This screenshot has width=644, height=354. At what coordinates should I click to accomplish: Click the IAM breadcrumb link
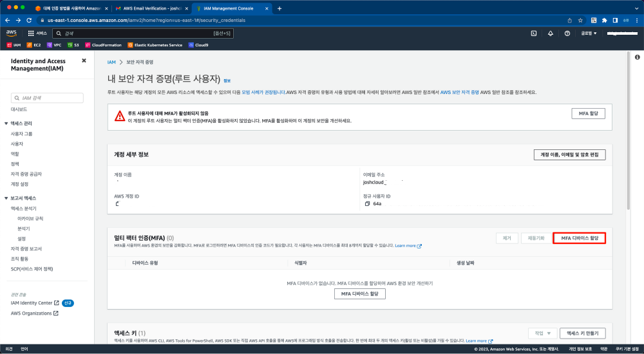111,62
